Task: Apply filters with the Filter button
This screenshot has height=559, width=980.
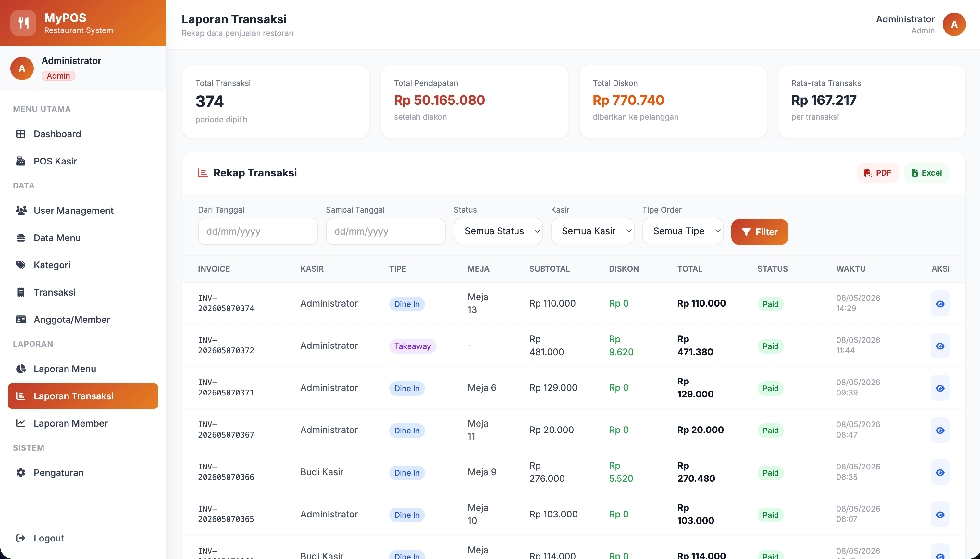Action: 760,232
